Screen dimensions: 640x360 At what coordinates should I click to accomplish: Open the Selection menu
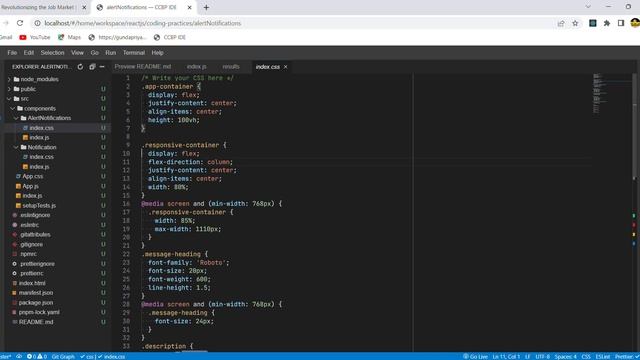(52, 53)
